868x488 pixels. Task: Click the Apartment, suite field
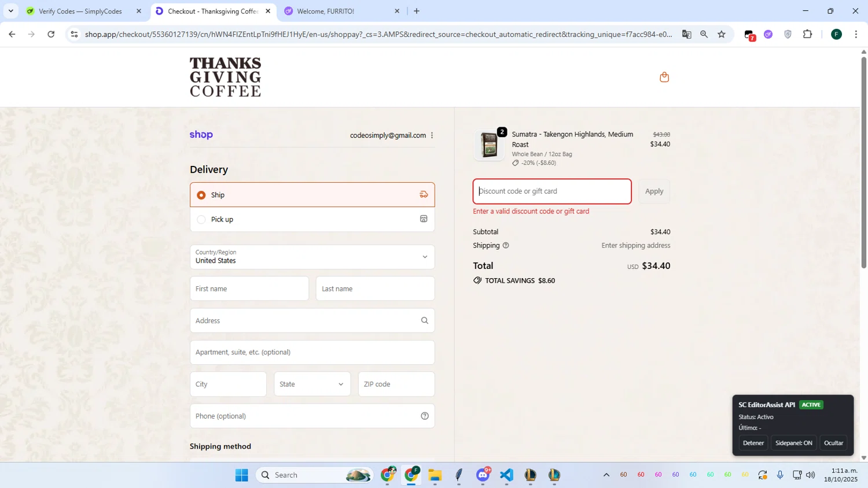point(312,352)
